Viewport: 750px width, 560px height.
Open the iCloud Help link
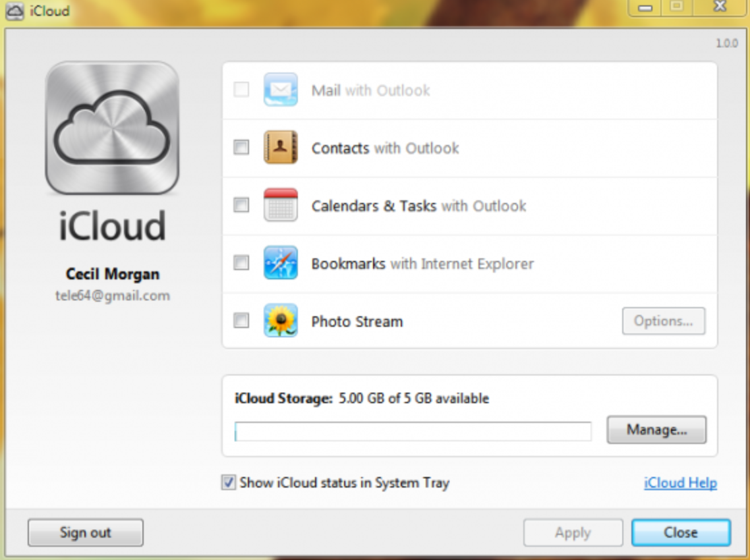680,483
